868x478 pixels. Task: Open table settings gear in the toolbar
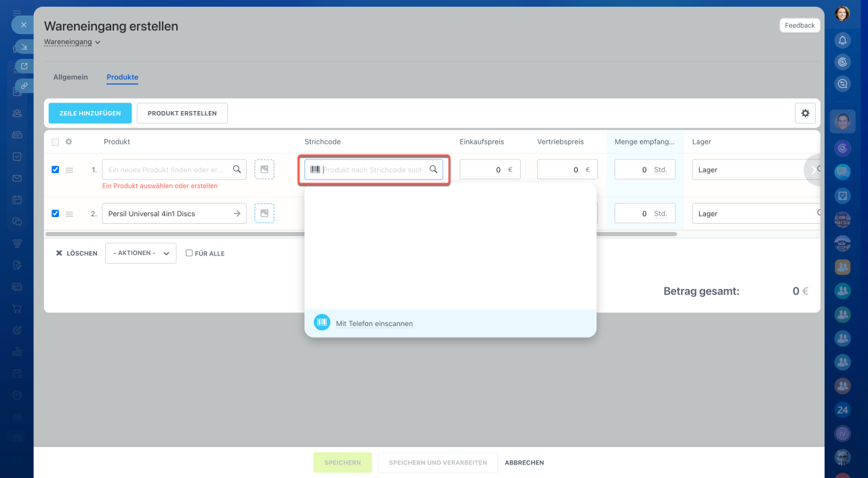805,113
